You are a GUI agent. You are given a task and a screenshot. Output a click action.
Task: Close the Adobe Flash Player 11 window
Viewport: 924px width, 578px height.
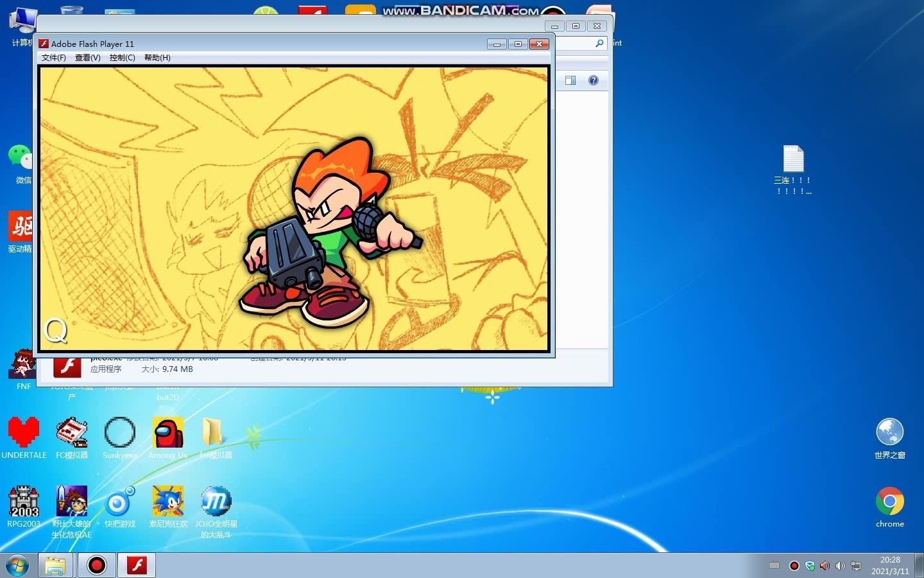coord(539,44)
